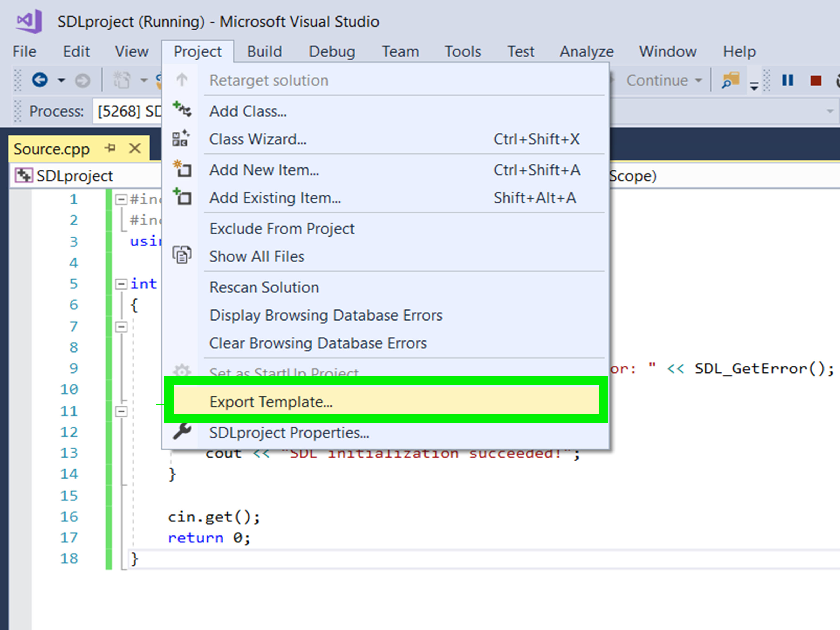840x630 pixels.
Task: Click the toolbar grip handle beside Process
Action: [x=18, y=111]
